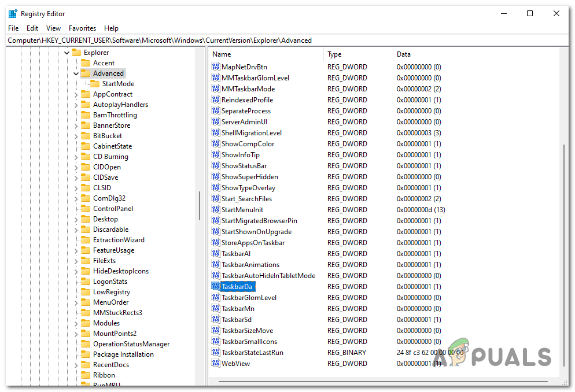The height and width of the screenshot is (392, 575).
Task: Select the StartMigratedBrowserPin value
Action: point(259,220)
